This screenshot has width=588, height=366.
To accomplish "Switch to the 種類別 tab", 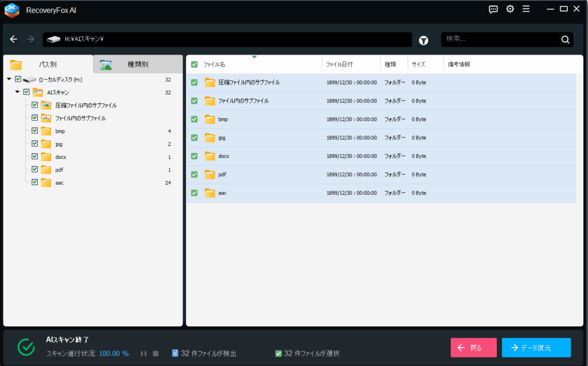I will point(137,64).
